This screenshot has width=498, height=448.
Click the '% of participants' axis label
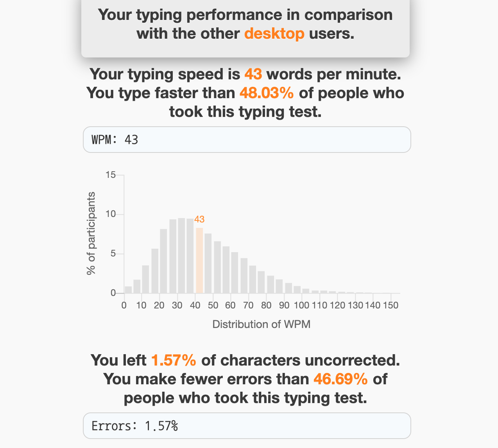pos(91,233)
